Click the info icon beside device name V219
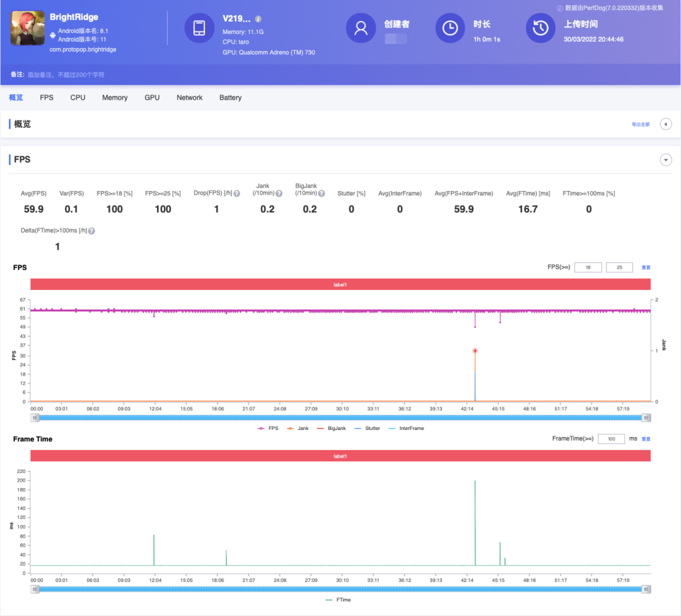Viewport: 681px width, 616px height. (259, 20)
